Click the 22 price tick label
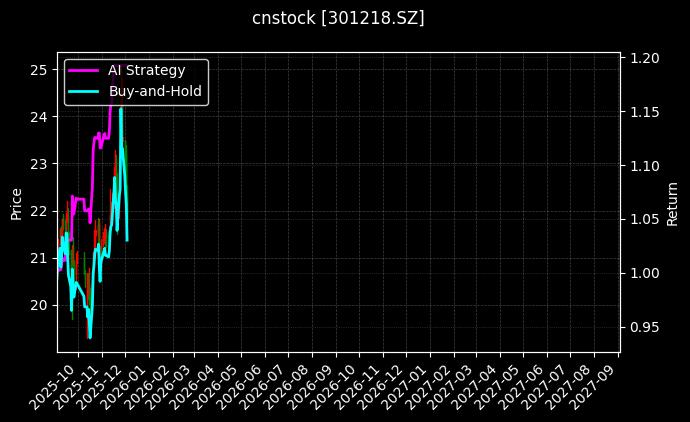The height and width of the screenshot is (422, 690). click(x=39, y=211)
